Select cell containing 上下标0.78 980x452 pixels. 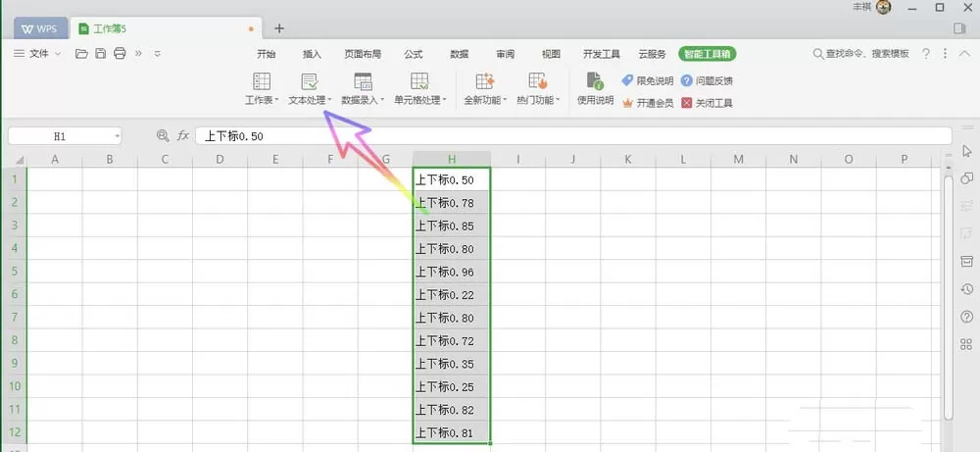(451, 203)
